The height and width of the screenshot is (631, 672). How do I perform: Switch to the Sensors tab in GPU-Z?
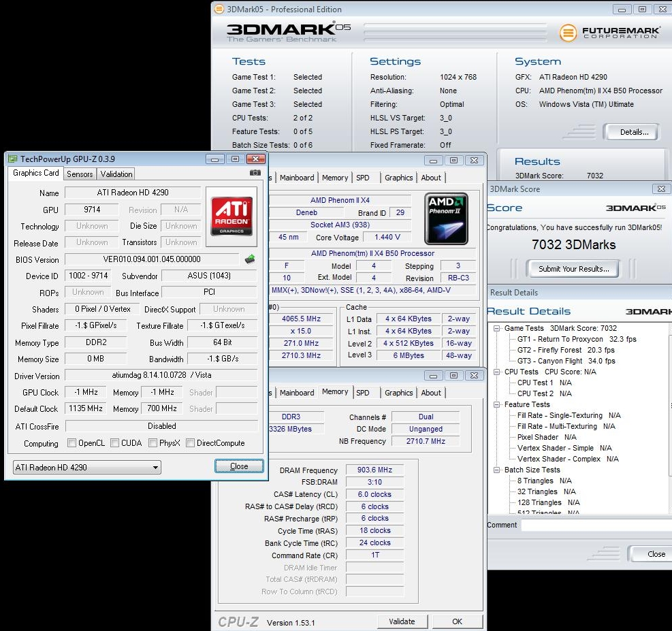(80, 174)
